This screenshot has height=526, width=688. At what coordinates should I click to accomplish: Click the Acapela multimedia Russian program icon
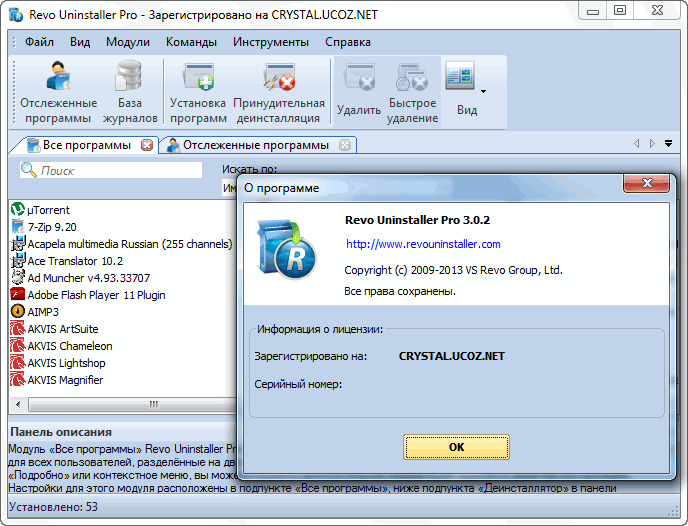(x=18, y=243)
